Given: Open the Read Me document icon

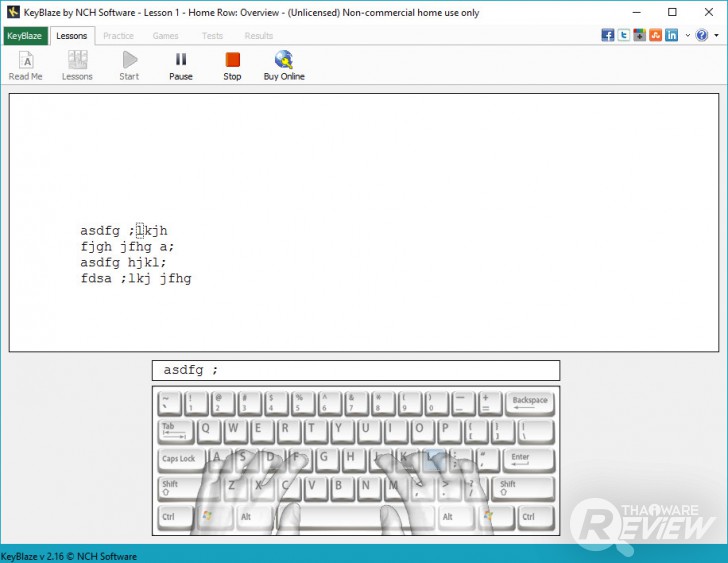Looking at the screenshot, I should pos(26,66).
